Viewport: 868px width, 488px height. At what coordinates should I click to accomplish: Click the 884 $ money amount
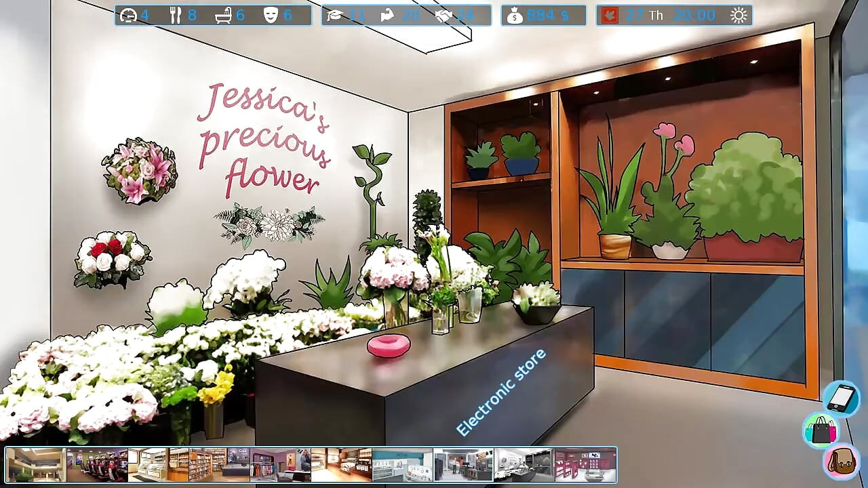tap(548, 15)
